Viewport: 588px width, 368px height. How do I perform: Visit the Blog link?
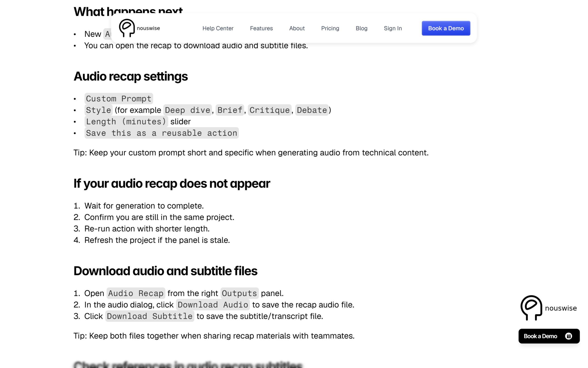361,28
